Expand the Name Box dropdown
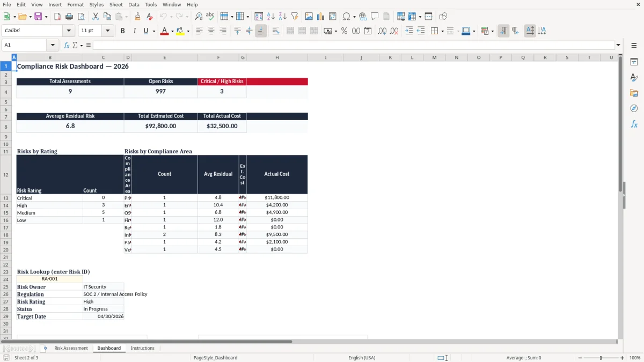Viewport: 644px width, 362px height. [53, 45]
